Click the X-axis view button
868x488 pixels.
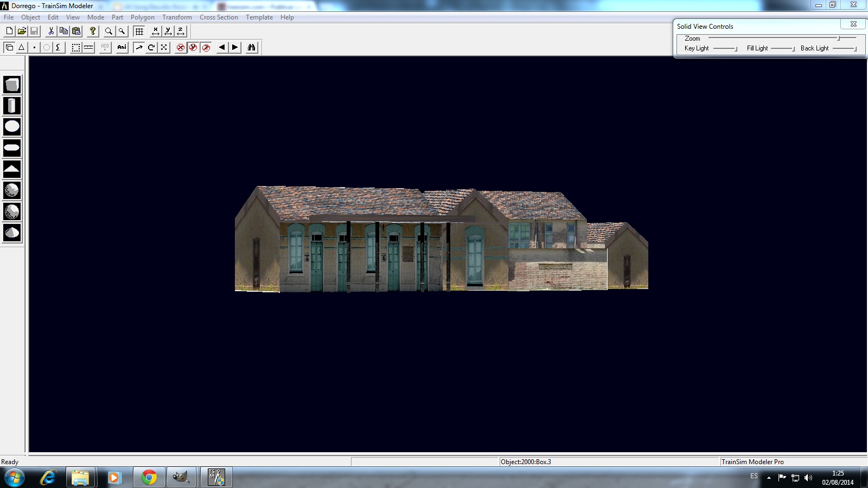pos(156,31)
